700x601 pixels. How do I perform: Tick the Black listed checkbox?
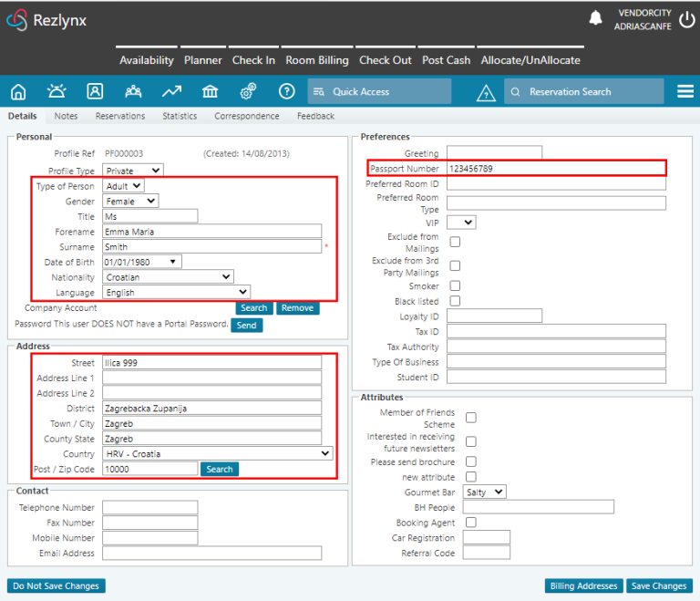pyautogui.click(x=455, y=301)
